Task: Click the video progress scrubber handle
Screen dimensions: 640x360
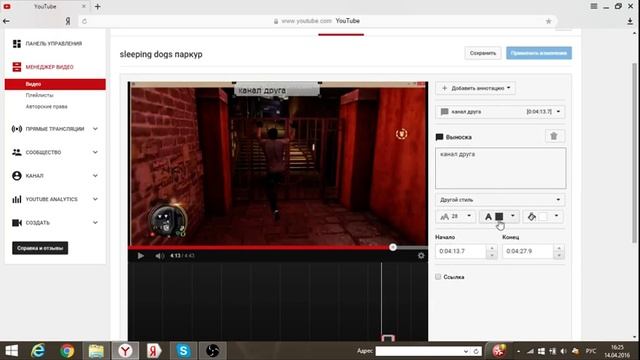Action: coord(393,247)
